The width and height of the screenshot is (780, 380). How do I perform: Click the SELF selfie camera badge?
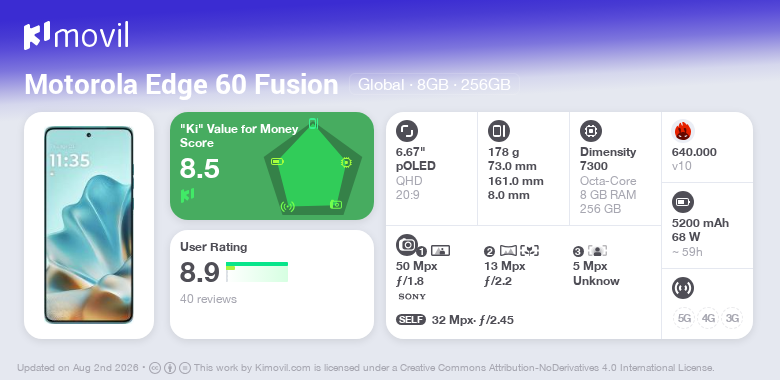coord(411,320)
